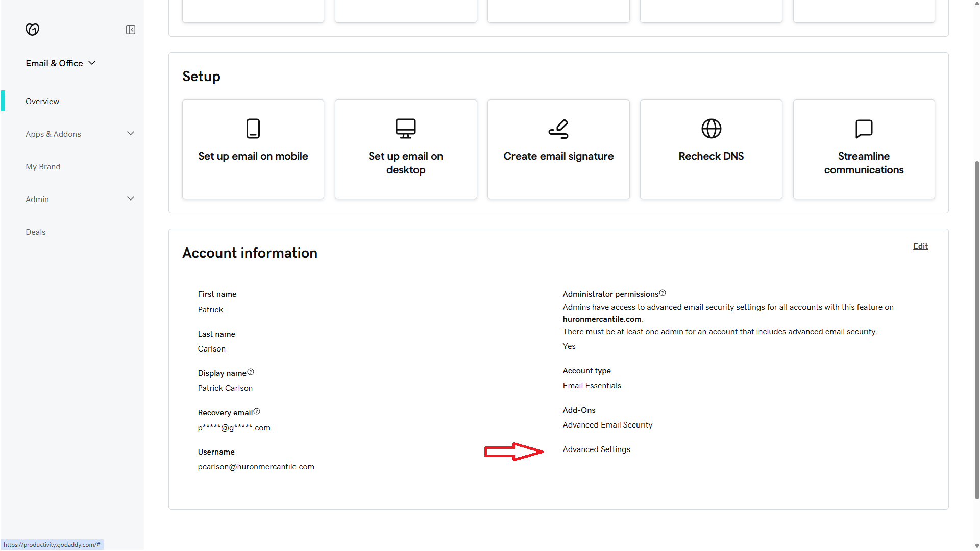Click the Recheck DNS globe icon

[x=711, y=129]
